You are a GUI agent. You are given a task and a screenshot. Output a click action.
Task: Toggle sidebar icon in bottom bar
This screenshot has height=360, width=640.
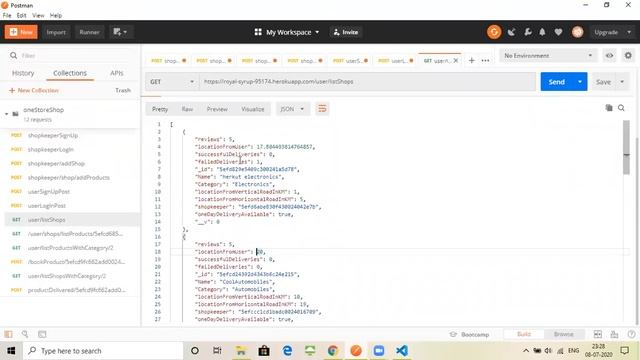click(x=8, y=334)
